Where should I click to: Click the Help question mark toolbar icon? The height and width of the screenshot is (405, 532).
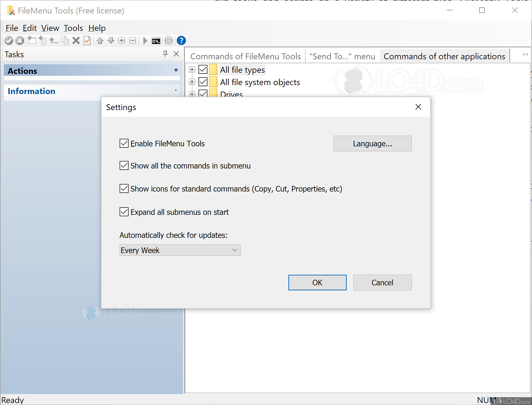point(181,40)
